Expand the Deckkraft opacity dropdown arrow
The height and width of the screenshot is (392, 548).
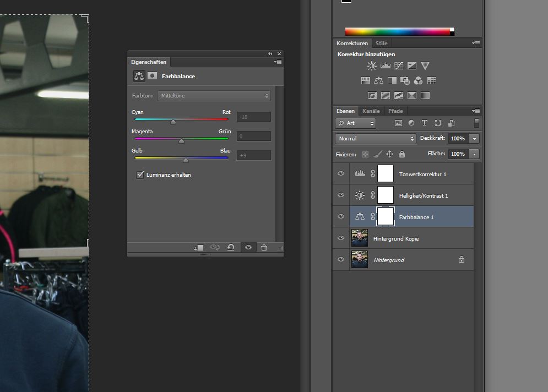coord(474,139)
